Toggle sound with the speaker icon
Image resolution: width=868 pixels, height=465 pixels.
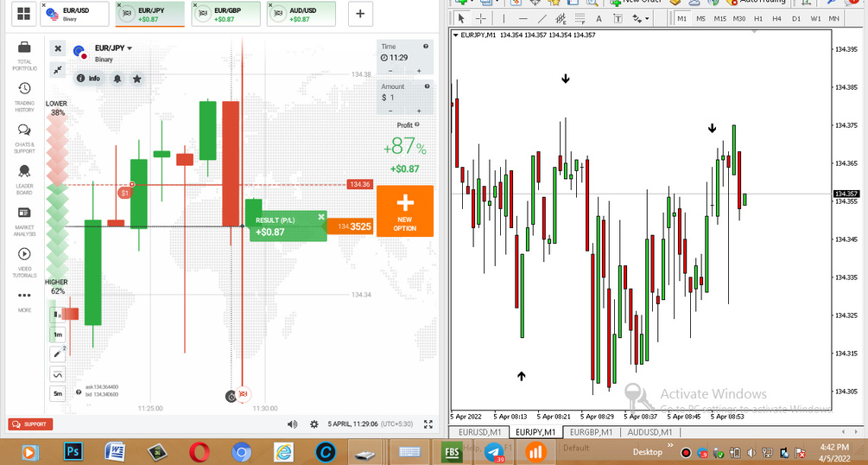292,424
